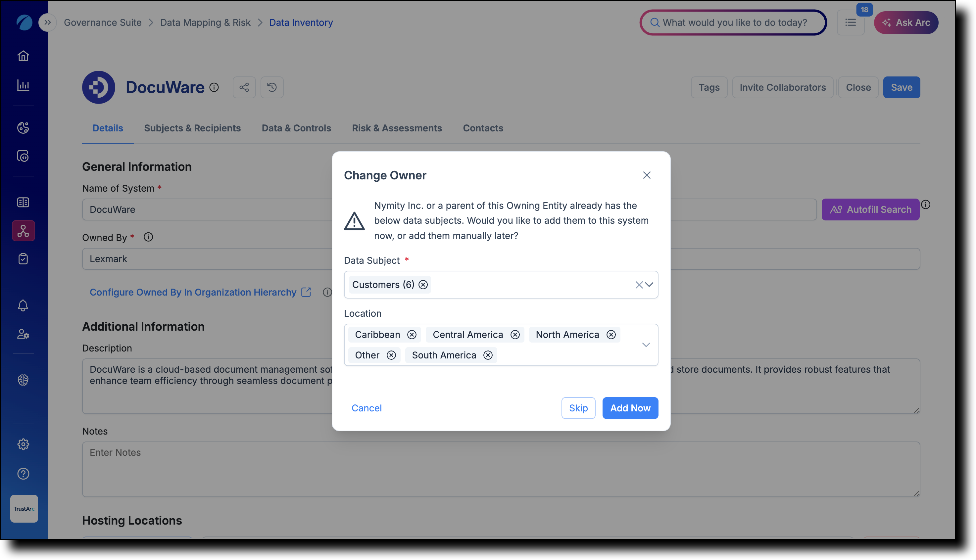Open the Owned By field showing Lexmark

(x=501, y=259)
